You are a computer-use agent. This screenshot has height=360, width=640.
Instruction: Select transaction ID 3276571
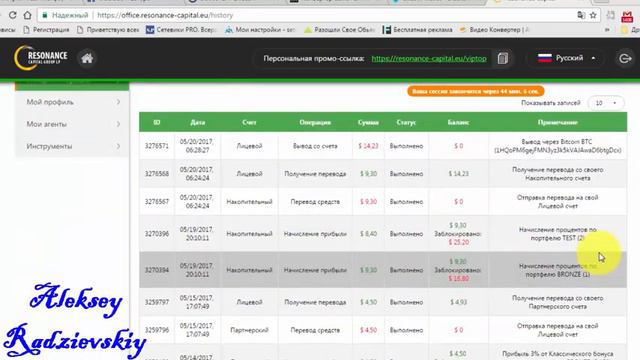pos(157,146)
